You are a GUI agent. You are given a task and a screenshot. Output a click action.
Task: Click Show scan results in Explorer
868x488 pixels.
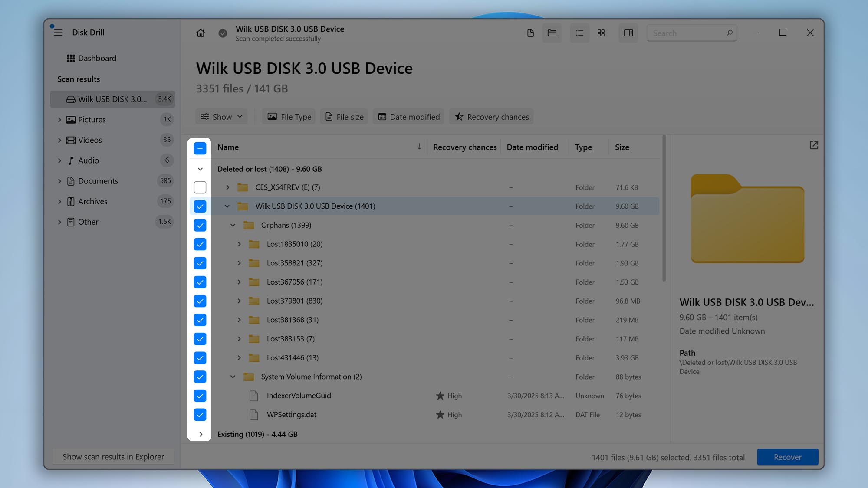[x=113, y=456]
